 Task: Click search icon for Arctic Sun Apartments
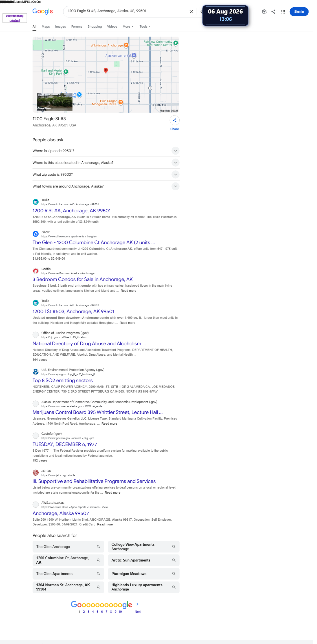pos(174,560)
